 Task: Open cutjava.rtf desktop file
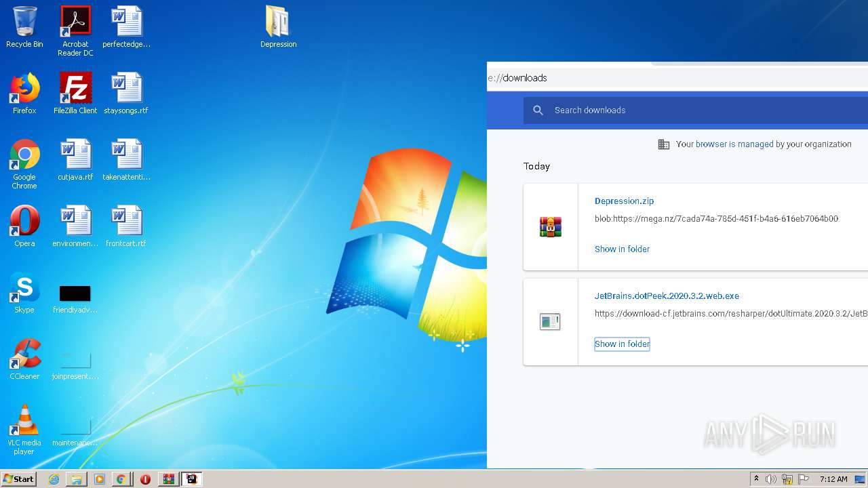75,160
